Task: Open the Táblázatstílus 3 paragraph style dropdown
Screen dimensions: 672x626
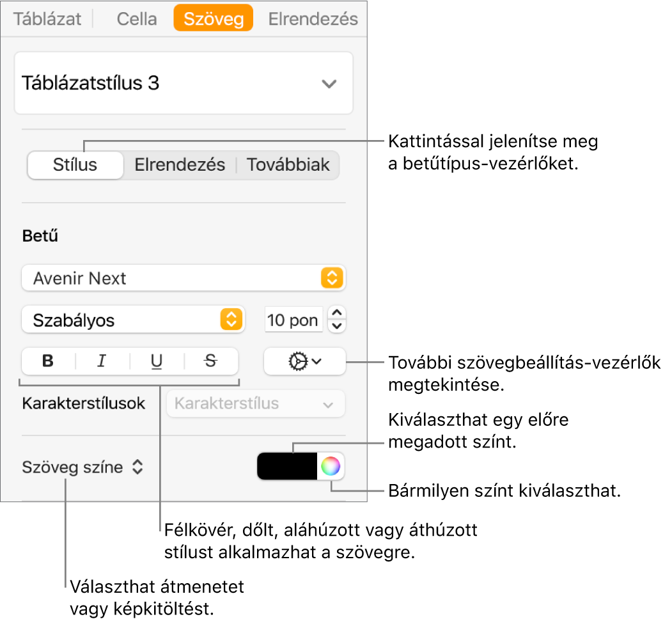Action: click(x=184, y=83)
